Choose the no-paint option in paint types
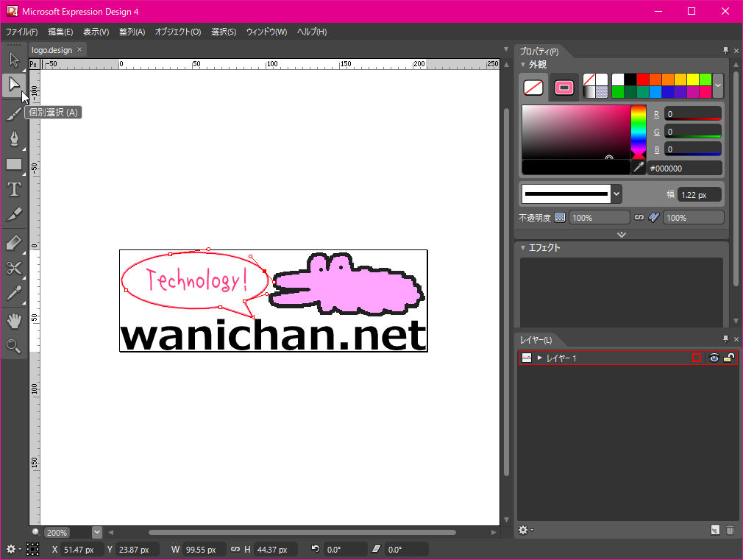Viewport: 743px width, 560px height. tap(589, 79)
